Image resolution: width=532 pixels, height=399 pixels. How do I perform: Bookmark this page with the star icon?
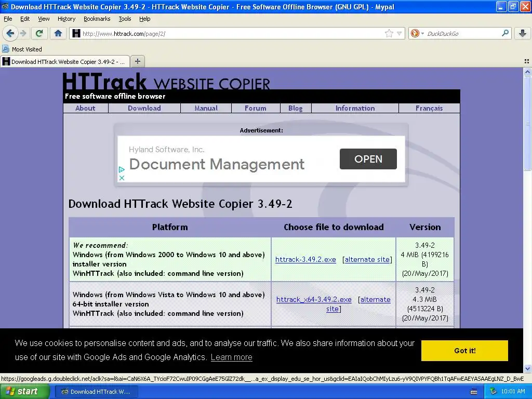[x=389, y=33]
